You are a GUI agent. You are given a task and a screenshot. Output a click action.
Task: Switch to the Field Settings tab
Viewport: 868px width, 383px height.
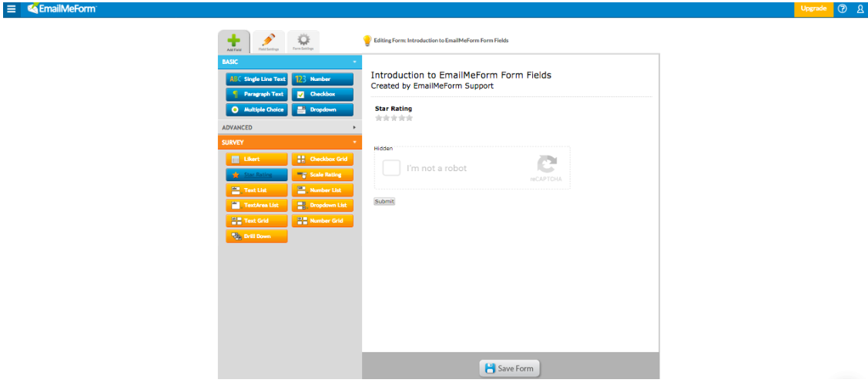tap(269, 42)
